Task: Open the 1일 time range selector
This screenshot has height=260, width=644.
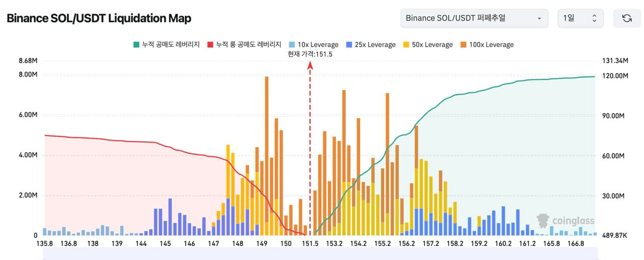Action: 580,18
